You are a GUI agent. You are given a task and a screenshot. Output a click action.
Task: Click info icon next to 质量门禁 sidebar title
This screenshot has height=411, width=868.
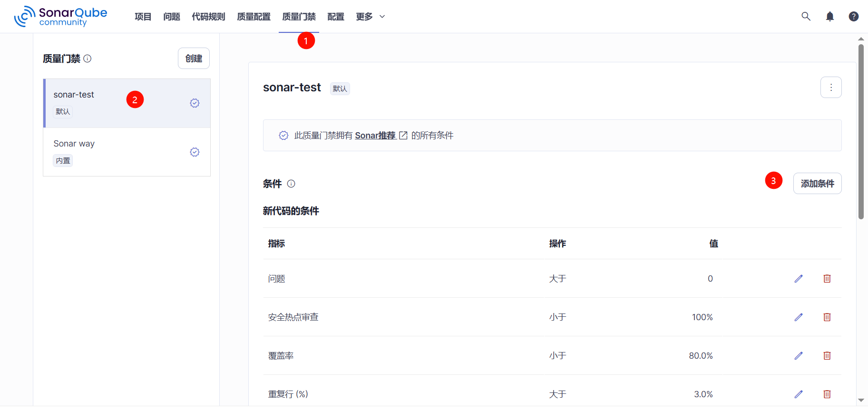[x=88, y=59]
